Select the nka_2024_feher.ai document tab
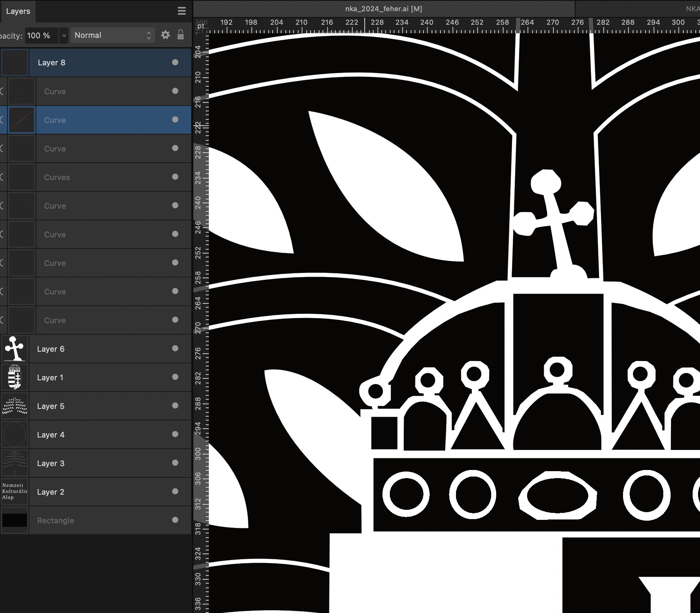700x613 pixels. click(x=384, y=9)
